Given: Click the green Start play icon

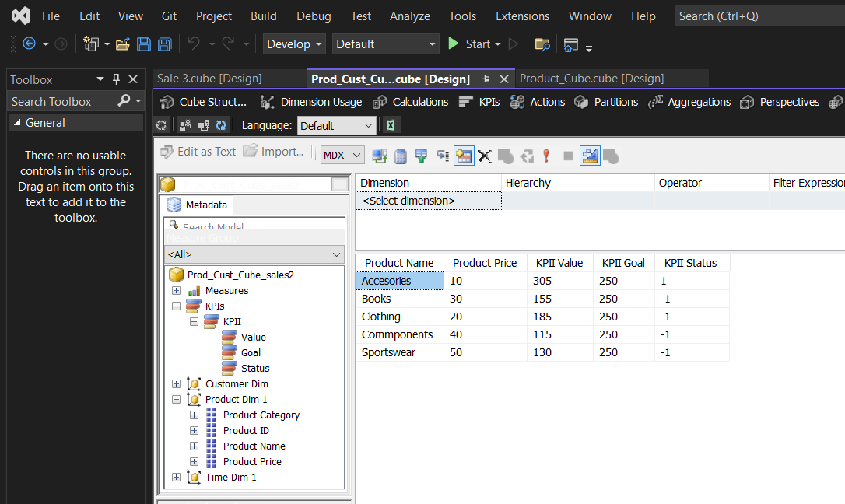Looking at the screenshot, I should point(454,44).
